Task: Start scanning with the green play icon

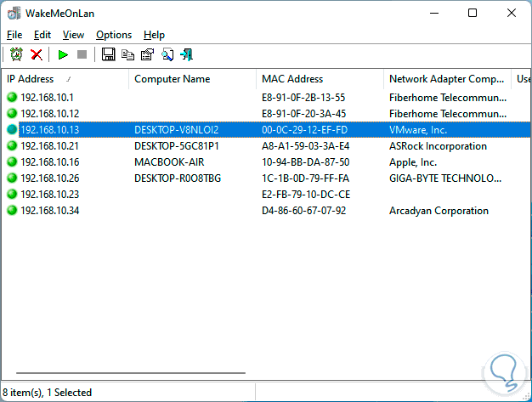Action: coord(63,54)
